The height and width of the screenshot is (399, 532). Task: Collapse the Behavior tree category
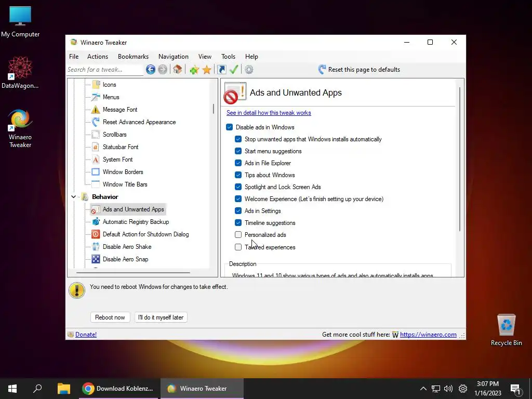tap(73, 197)
